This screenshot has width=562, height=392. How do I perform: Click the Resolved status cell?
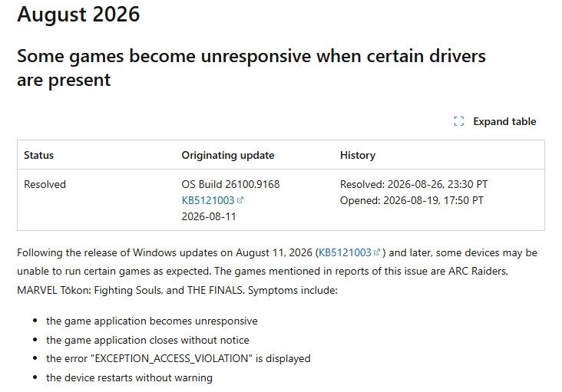(45, 184)
